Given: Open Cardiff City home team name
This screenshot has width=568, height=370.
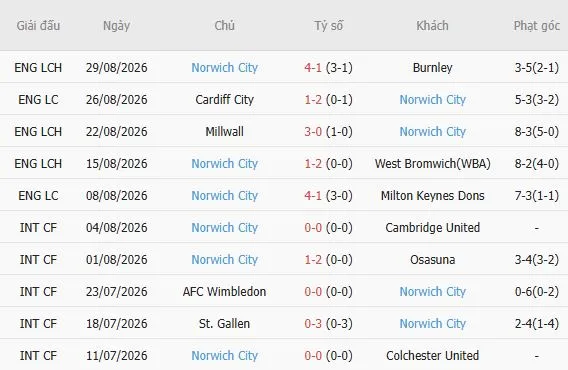Looking at the screenshot, I should tap(224, 99).
